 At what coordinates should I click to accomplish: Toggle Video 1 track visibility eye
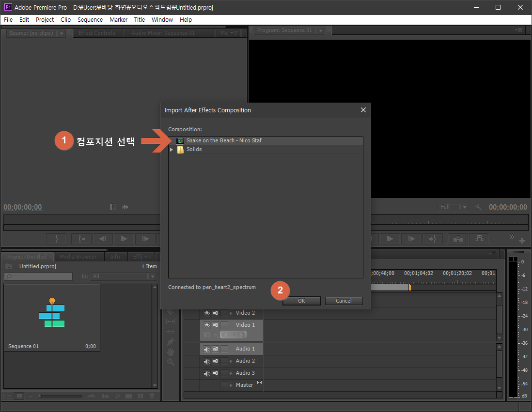[206, 325]
